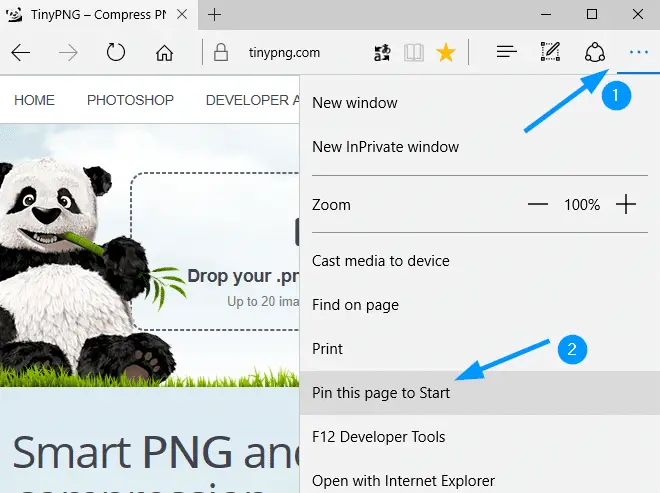Image resolution: width=660 pixels, height=493 pixels.
Task: Click the Smart PNG heading
Action: [156, 453]
